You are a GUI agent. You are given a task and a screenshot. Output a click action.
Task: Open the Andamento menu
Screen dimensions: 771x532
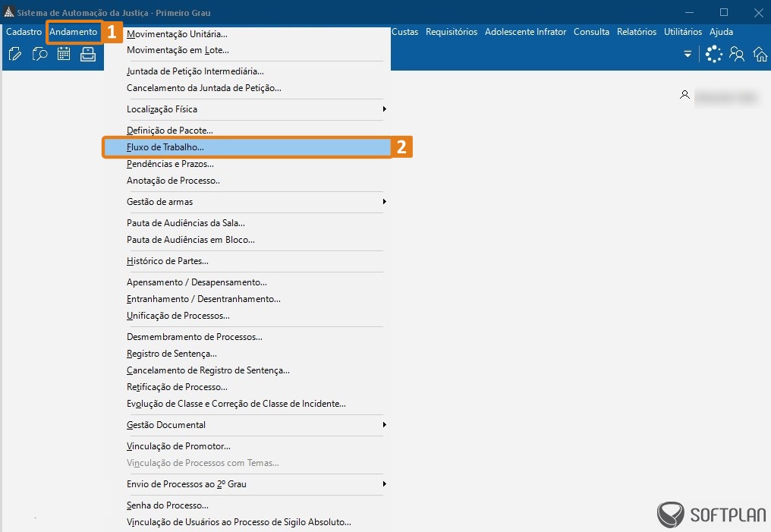tap(74, 32)
